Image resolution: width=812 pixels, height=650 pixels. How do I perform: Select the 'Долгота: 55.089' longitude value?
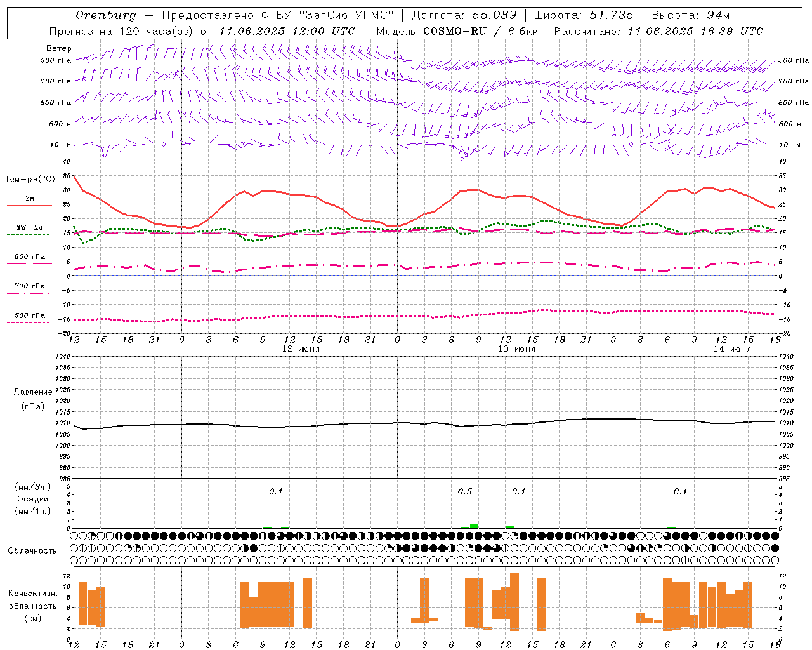(464, 15)
